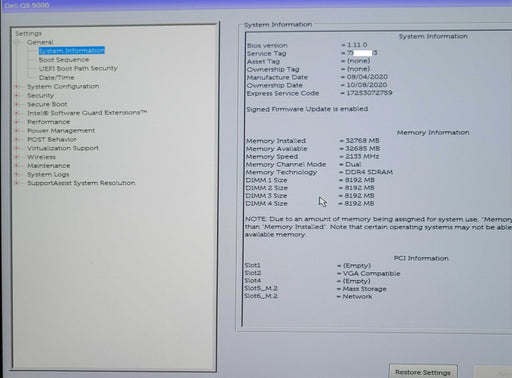Expand the Security node

tap(17, 95)
